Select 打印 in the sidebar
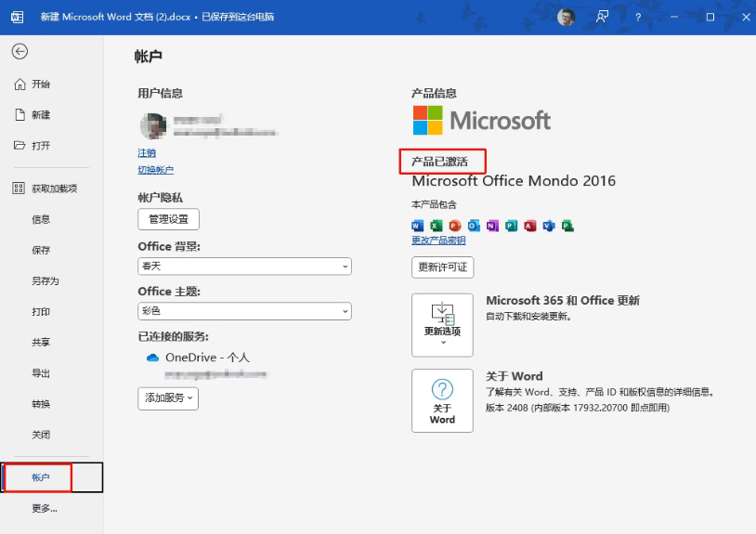This screenshot has width=756, height=534. click(41, 312)
